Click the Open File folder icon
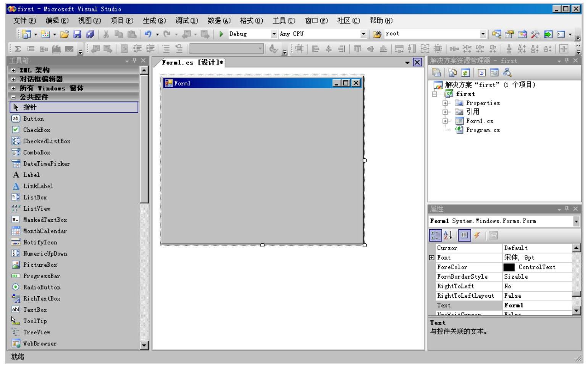588x368 pixels. click(x=65, y=34)
